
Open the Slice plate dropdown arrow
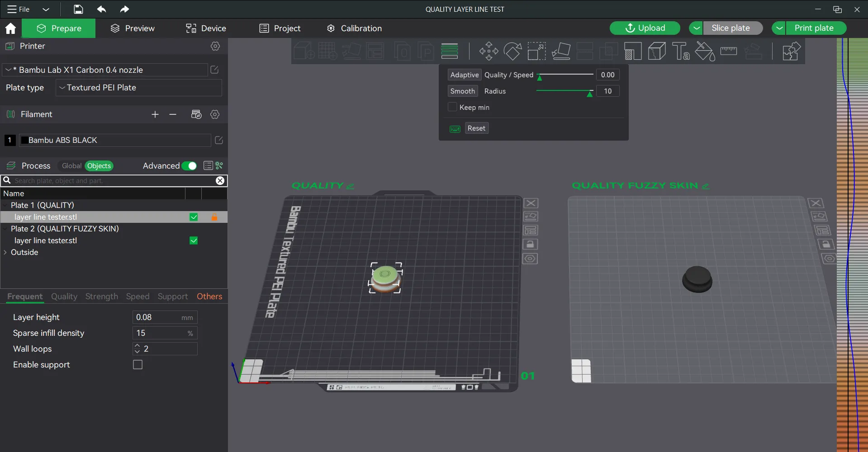[x=697, y=28]
